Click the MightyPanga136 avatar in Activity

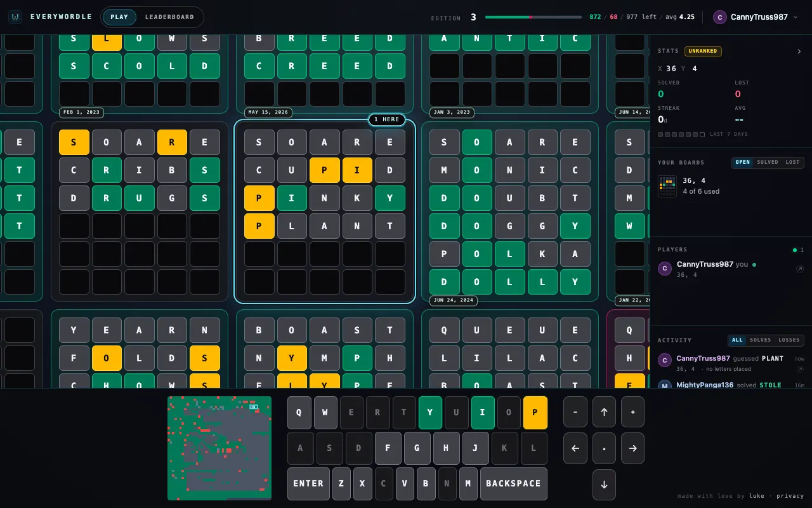point(665,386)
